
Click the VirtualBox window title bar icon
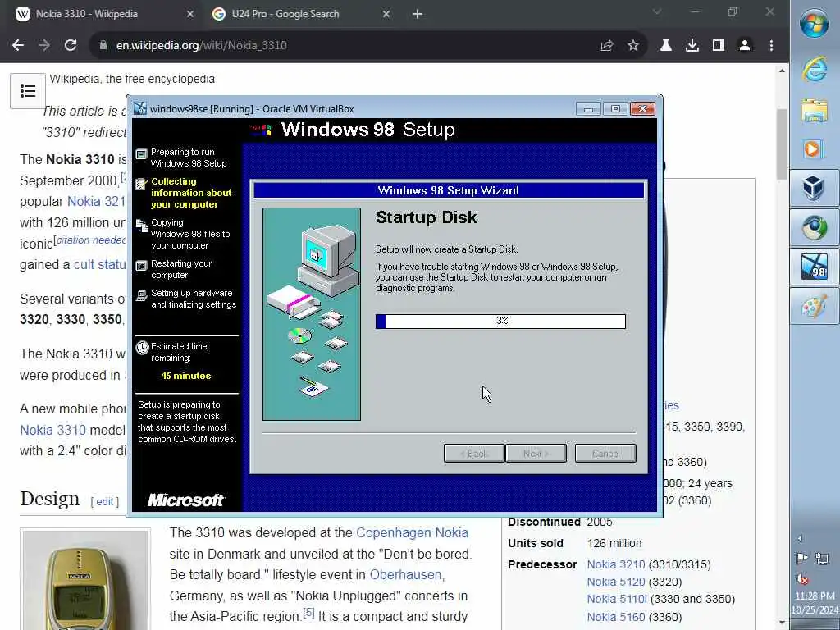[x=139, y=109]
